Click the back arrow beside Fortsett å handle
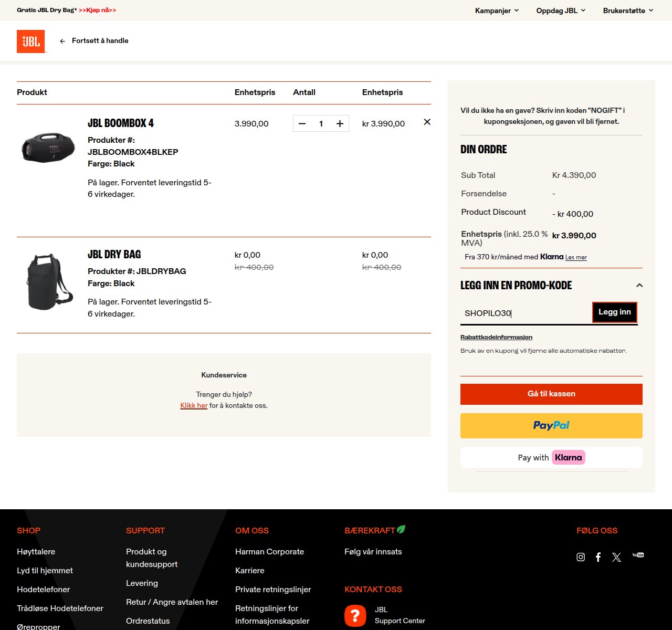The width and height of the screenshot is (672, 630). pos(62,41)
